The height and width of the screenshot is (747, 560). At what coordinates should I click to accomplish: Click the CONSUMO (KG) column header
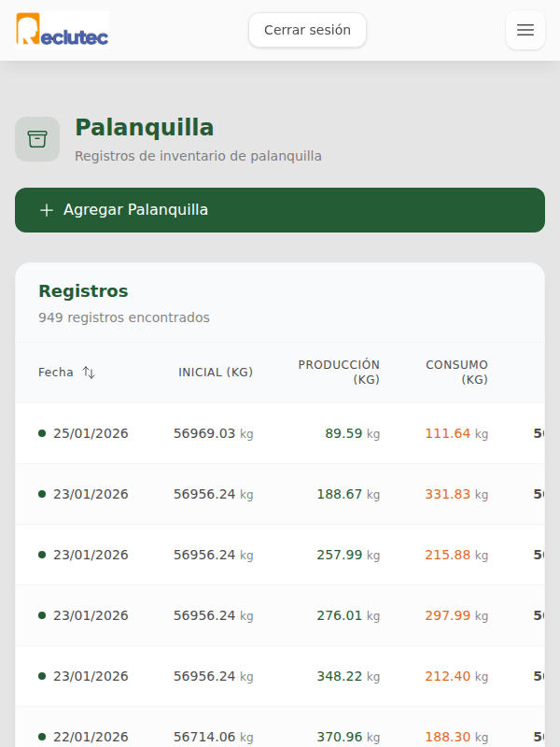click(457, 372)
